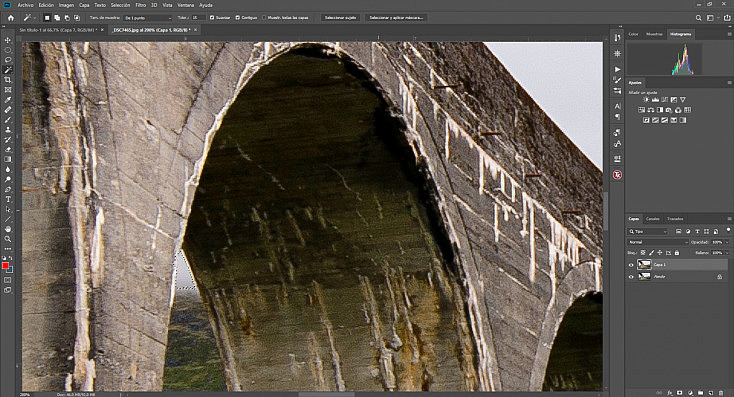Choose New Selection mode in options bar
Image resolution: width=734 pixels, height=397 pixels.
pyautogui.click(x=47, y=18)
